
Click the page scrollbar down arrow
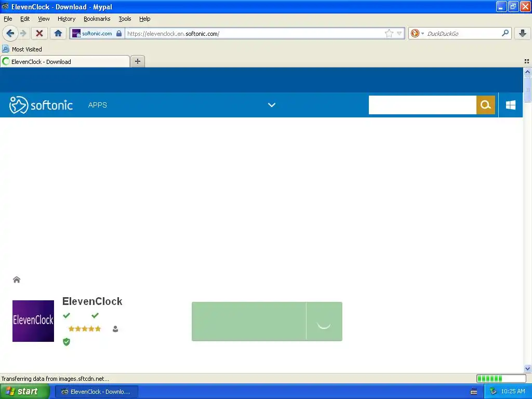(527, 368)
